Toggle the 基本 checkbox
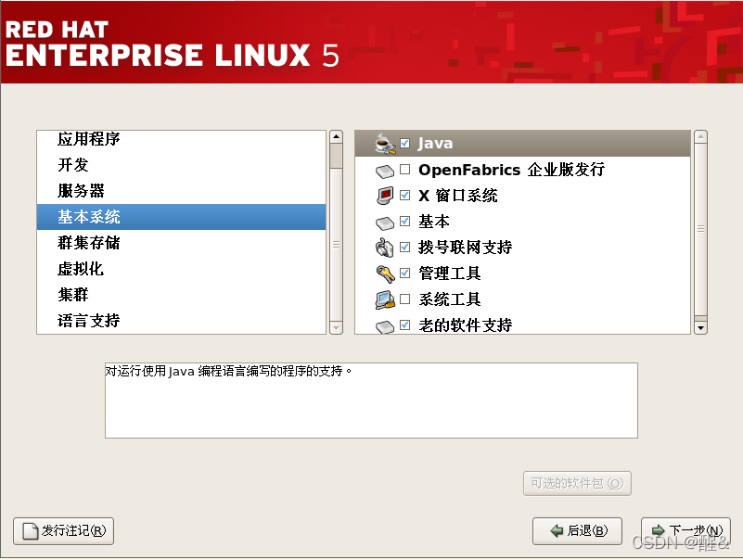The height and width of the screenshot is (560, 743). (x=404, y=221)
